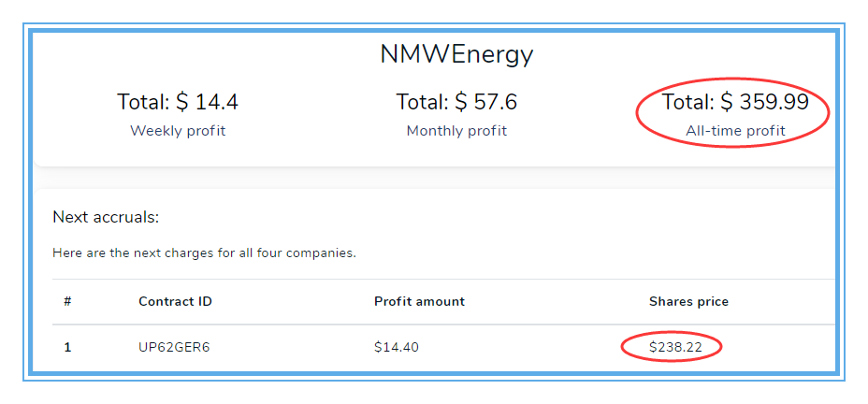This screenshot has height=404, width=868.
Task: Click the NMWEnergy heading
Action: (x=456, y=56)
